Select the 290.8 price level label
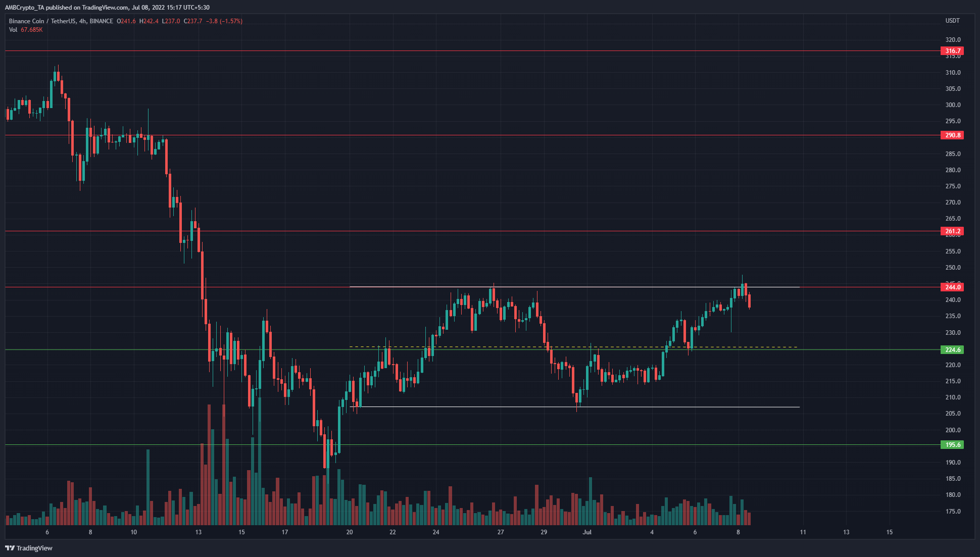 952,135
